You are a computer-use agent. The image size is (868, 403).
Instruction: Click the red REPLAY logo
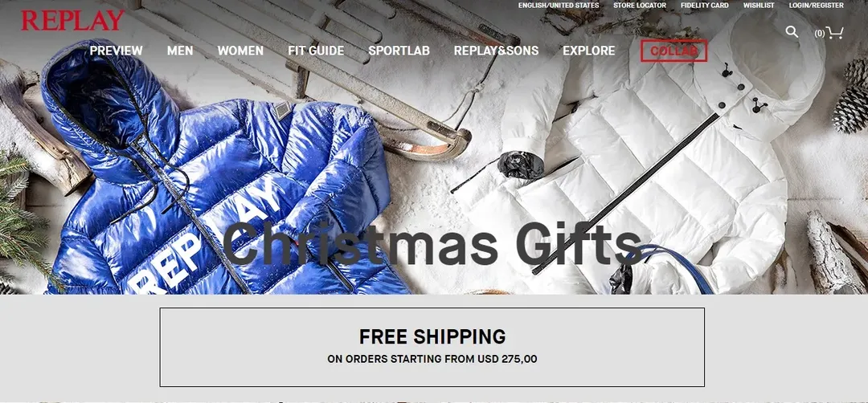[x=72, y=21]
